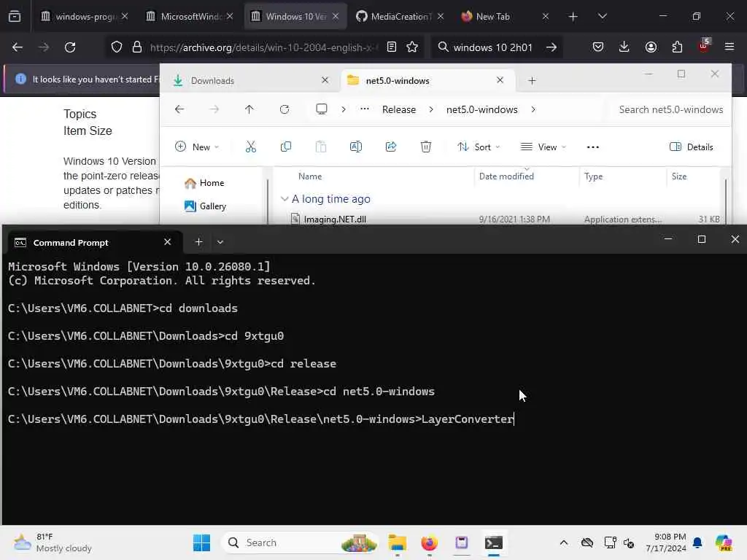747x560 pixels.
Task: Expand hidden breadcrumb path ellipsis
Action: (365, 109)
